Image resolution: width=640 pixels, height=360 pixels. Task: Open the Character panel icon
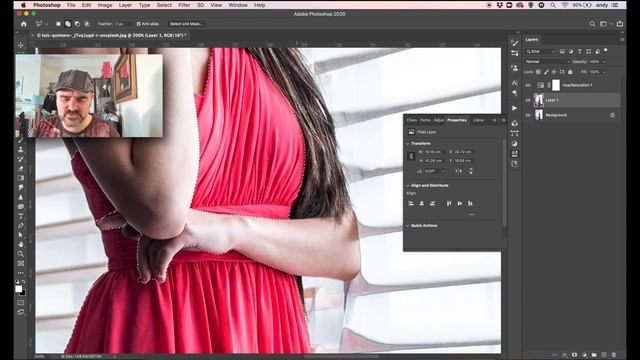pyautogui.click(x=515, y=83)
